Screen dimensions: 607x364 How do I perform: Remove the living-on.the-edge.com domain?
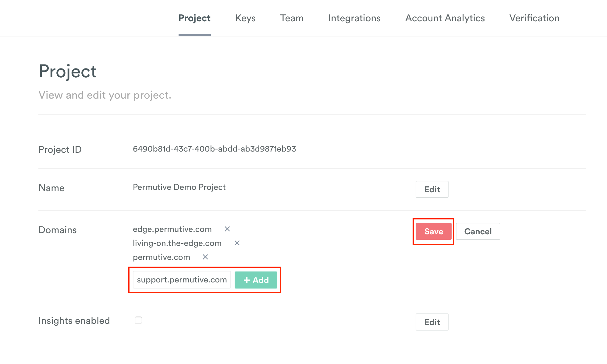tap(237, 243)
